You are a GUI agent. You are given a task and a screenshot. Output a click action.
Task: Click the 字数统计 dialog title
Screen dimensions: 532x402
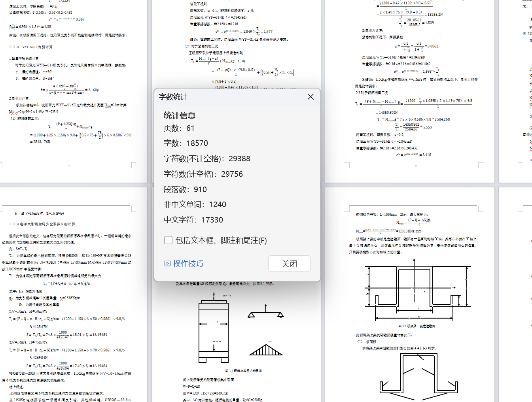(173, 97)
